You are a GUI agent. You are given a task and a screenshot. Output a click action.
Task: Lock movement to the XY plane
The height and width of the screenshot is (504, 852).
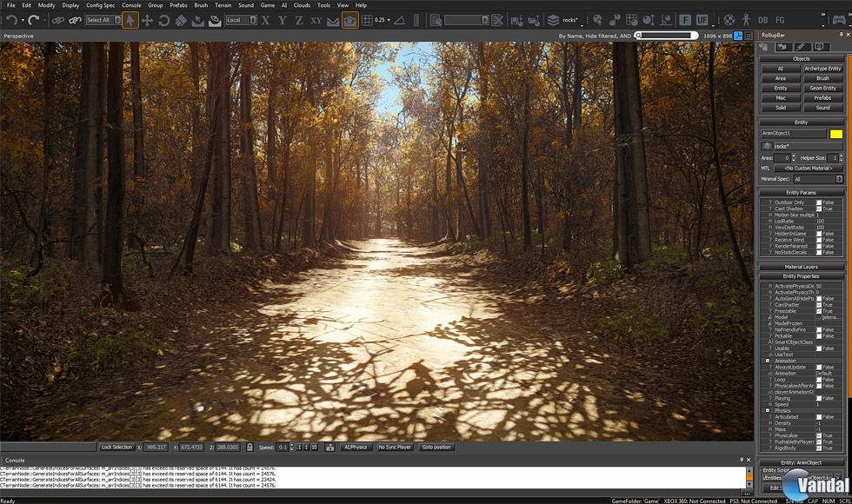[316, 21]
